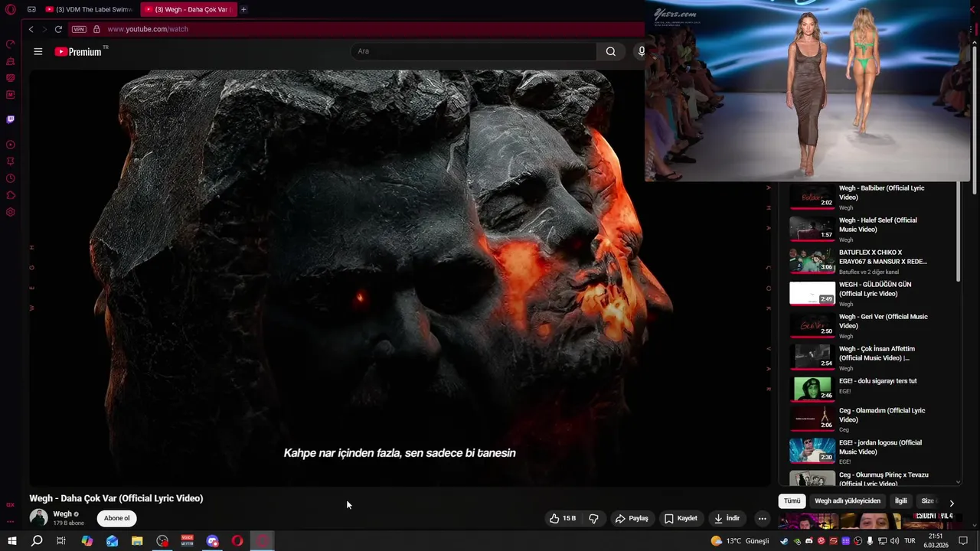Open GX Corner gamepad icon in tab bar
Screen dimensions: 980x551
(31, 9)
